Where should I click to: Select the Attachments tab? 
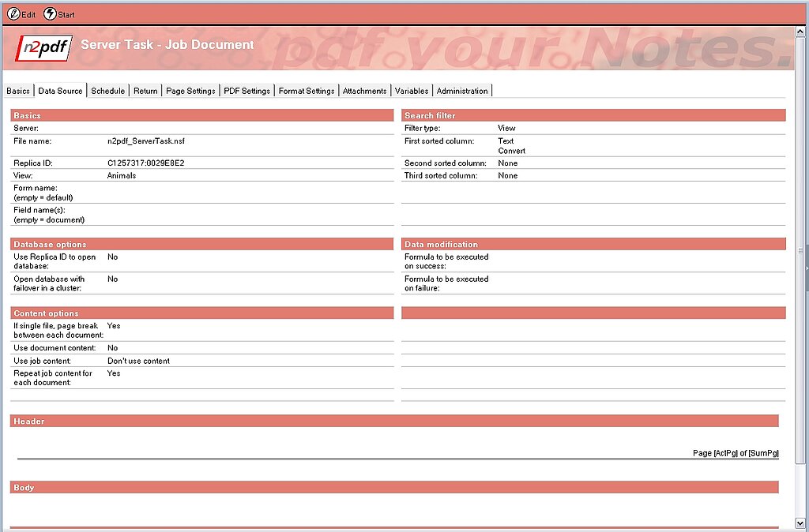tap(365, 91)
